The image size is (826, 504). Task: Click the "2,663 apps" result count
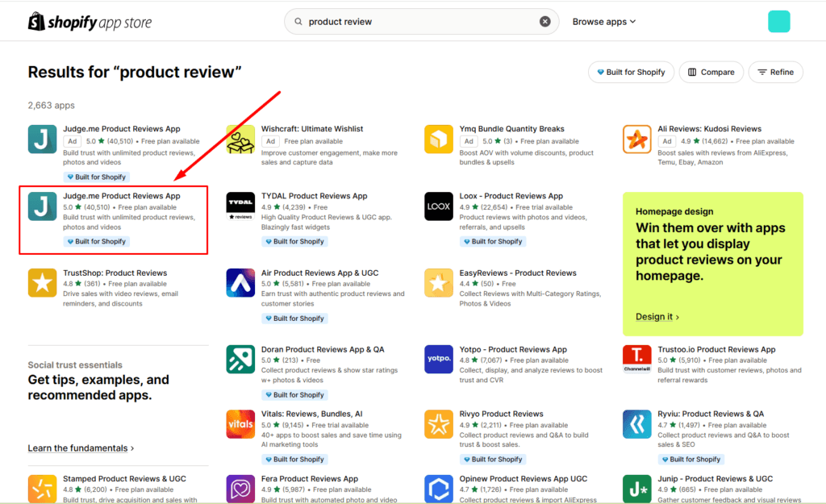coord(51,106)
